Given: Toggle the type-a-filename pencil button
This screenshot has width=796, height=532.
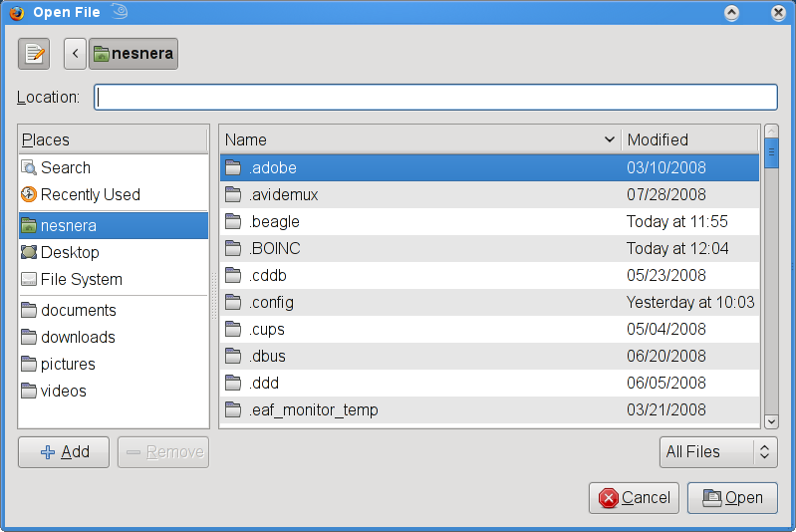Looking at the screenshot, I should click(x=34, y=54).
